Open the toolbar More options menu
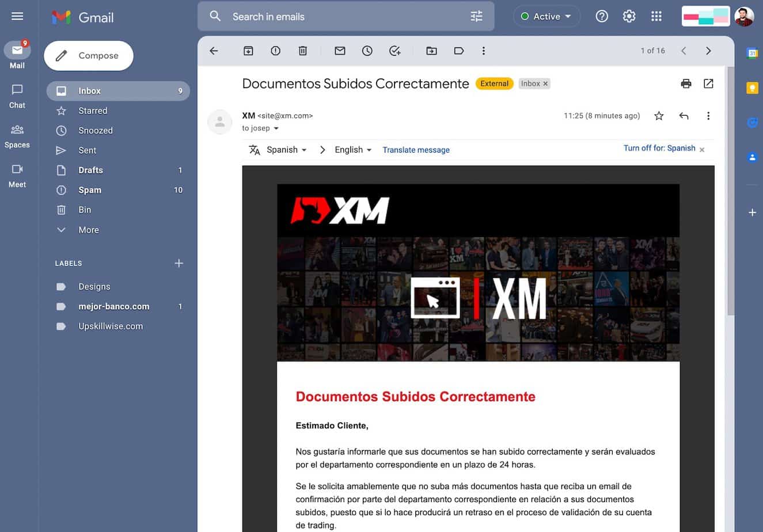763x532 pixels. 483,51
